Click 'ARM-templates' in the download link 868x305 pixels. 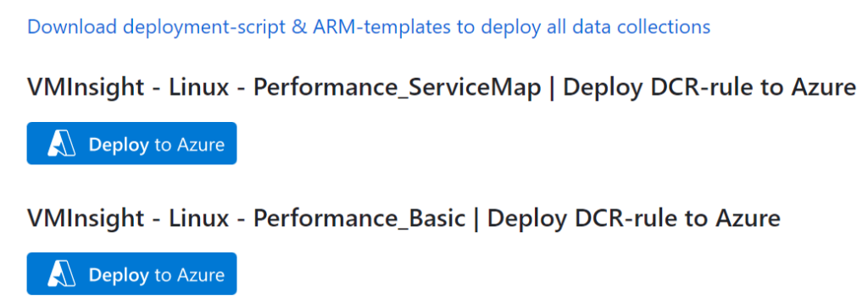[x=382, y=26]
